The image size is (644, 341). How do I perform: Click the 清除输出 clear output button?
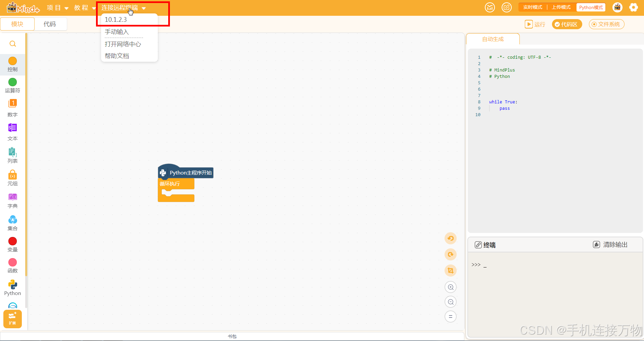coord(610,245)
